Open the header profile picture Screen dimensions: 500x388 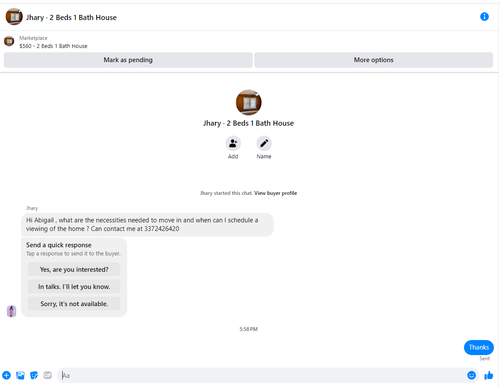click(x=14, y=17)
